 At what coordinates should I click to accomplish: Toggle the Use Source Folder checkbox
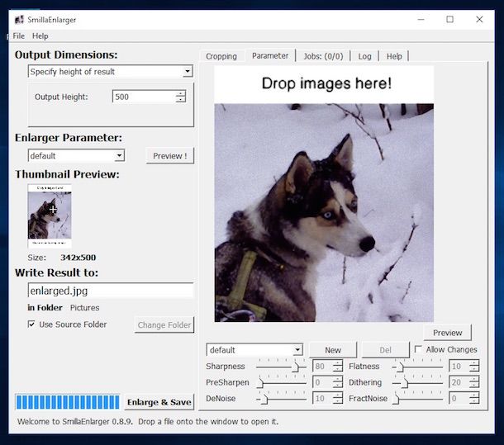coord(31,324)
